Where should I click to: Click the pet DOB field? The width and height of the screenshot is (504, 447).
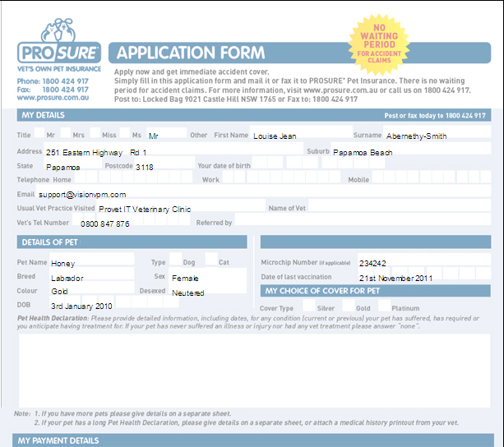[114, 302]
